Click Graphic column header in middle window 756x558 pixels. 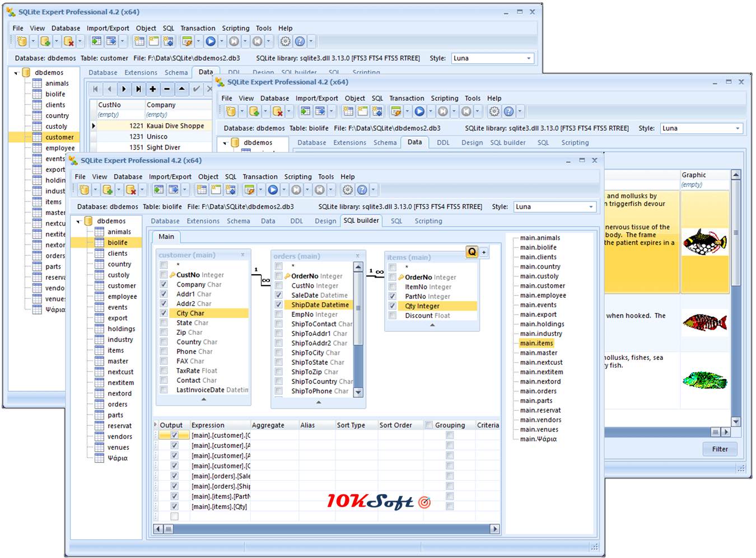(704, 175)
